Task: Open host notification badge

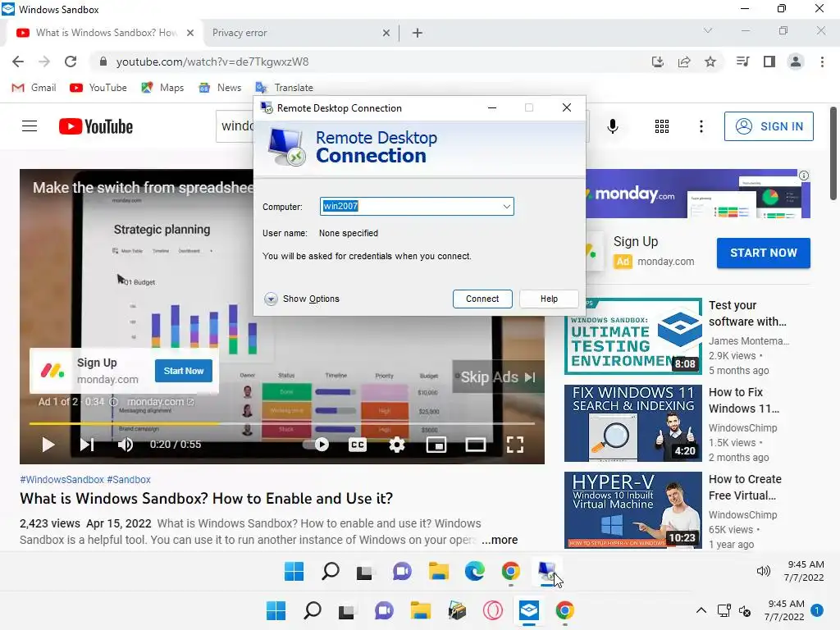Action: [816, 610]
